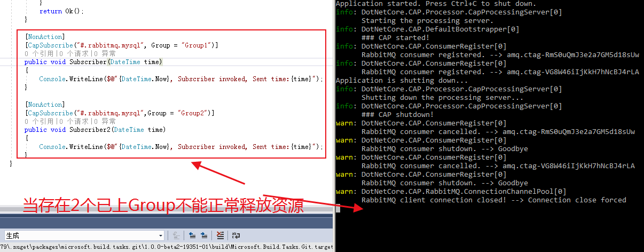Click the nuget packages path in the output
The width and height of the screenshot is (644, 252).
167,247
